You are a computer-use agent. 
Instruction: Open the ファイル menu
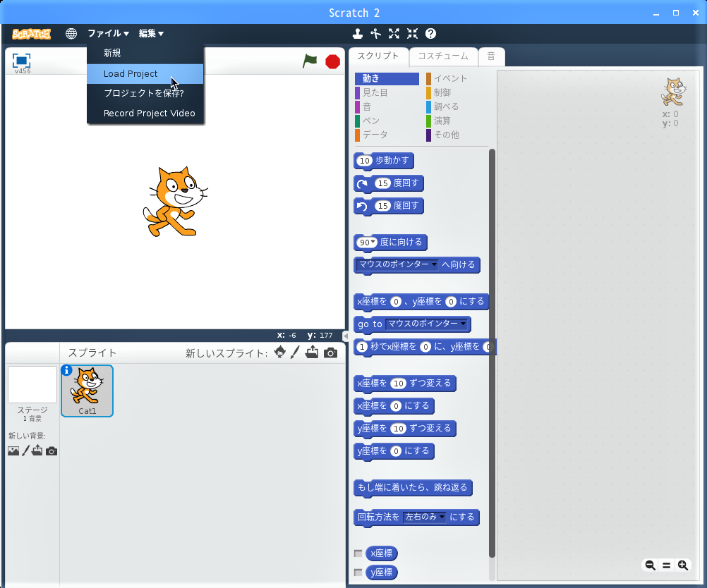point(108,33)
